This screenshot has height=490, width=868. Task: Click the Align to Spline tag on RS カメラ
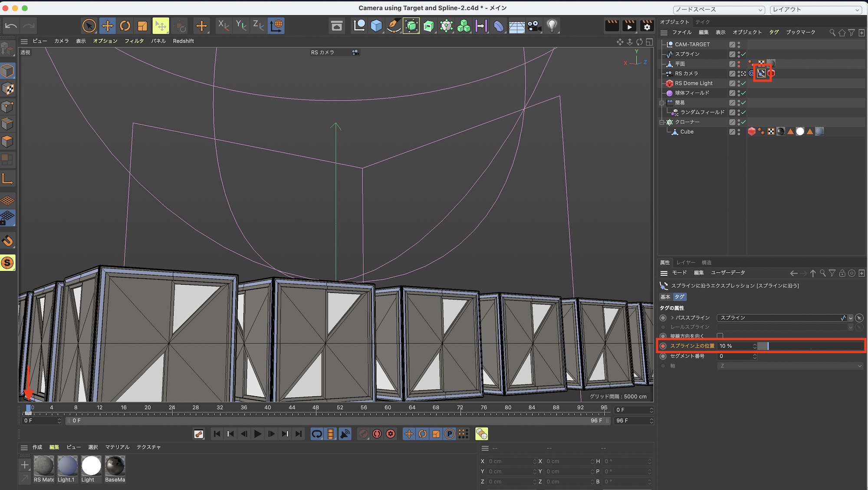pyautogui.click(x=761, y=73)
